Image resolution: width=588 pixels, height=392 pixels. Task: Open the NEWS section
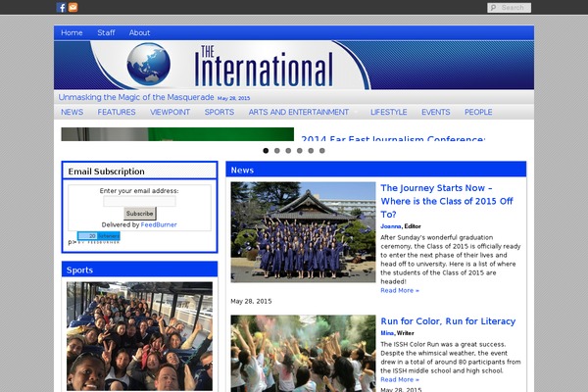(72, 112)
